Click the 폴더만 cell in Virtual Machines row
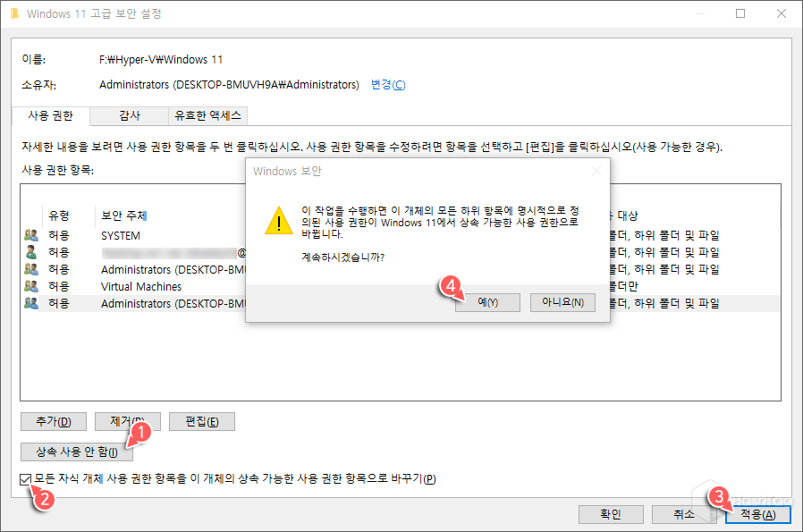Screen dimensions: 803x532 coord(623,286)
